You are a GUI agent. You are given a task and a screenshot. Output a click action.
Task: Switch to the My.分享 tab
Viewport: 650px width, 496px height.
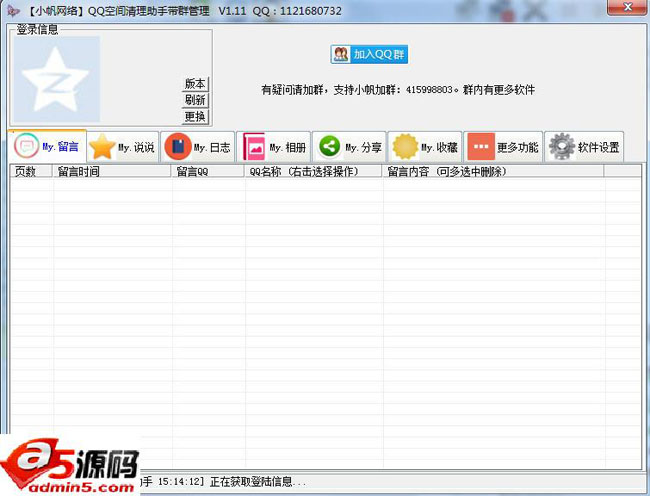[x=349, y=147]
